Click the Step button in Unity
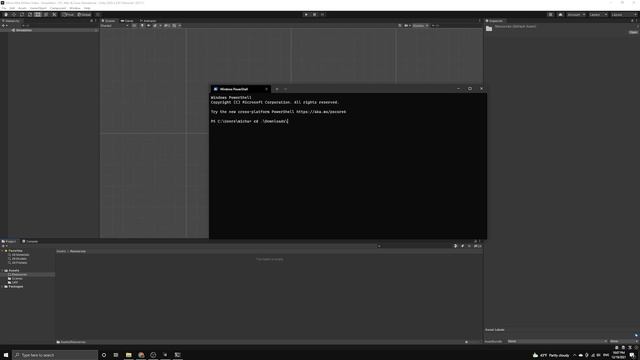Image resolution: width=640 pixels, height=360 pixels. pos(322,15)
